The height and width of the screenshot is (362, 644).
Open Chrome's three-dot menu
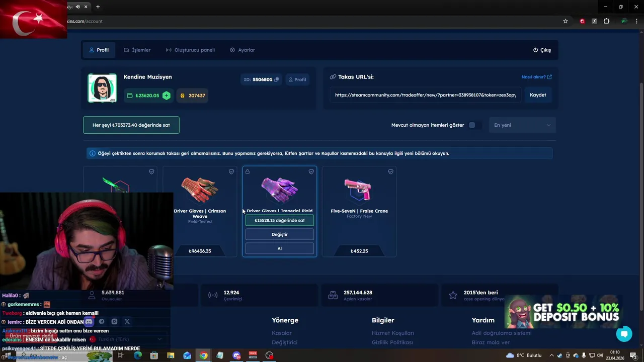point(637,21)
